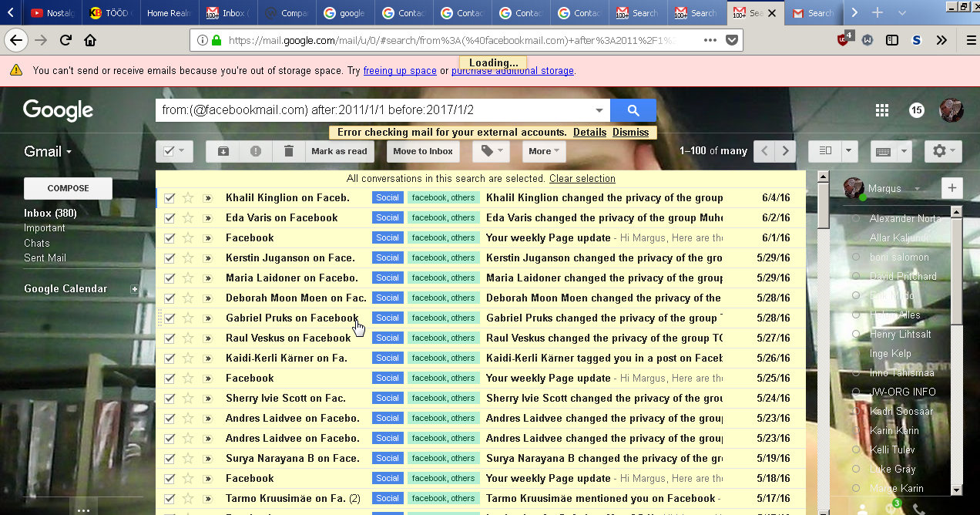
Task: Click Move to Inbox button
Action: 423,151
